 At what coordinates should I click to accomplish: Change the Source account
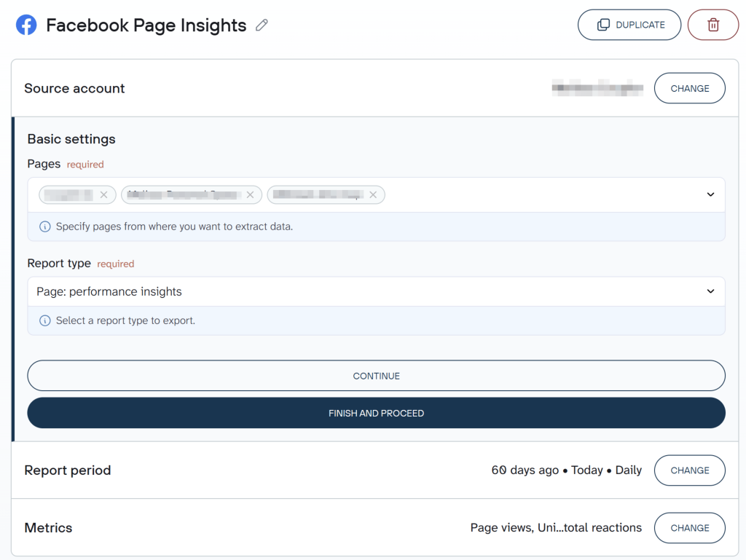689,88
